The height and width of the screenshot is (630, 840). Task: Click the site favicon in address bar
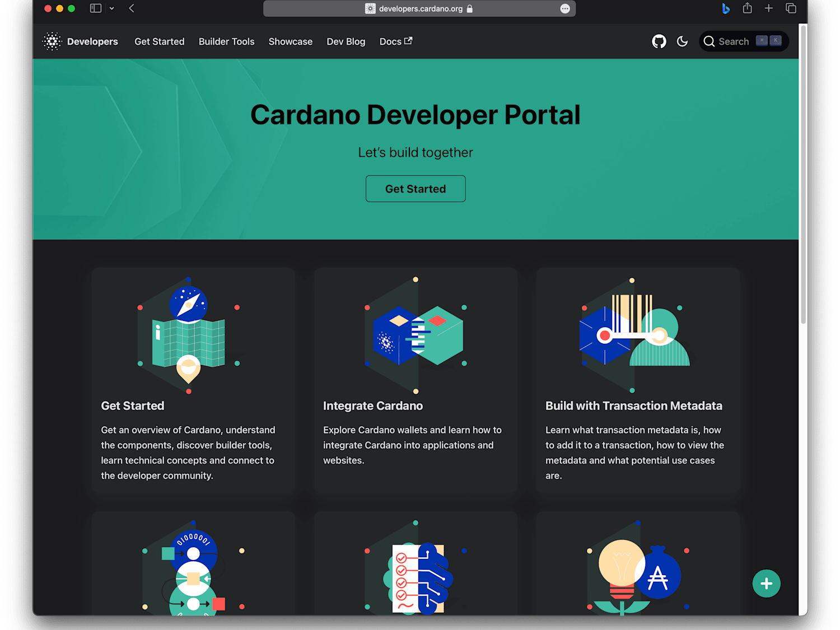pyautogui.click(x=370, y=8)
